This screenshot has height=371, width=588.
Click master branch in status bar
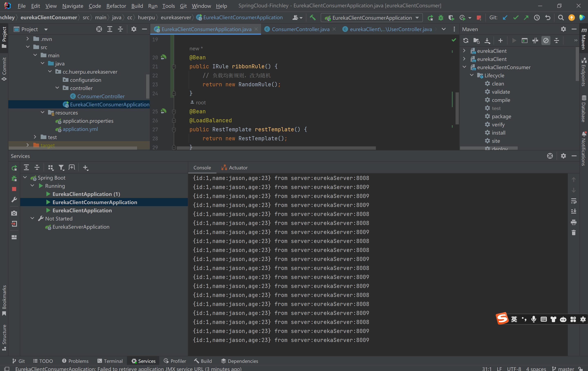point(563,369)
